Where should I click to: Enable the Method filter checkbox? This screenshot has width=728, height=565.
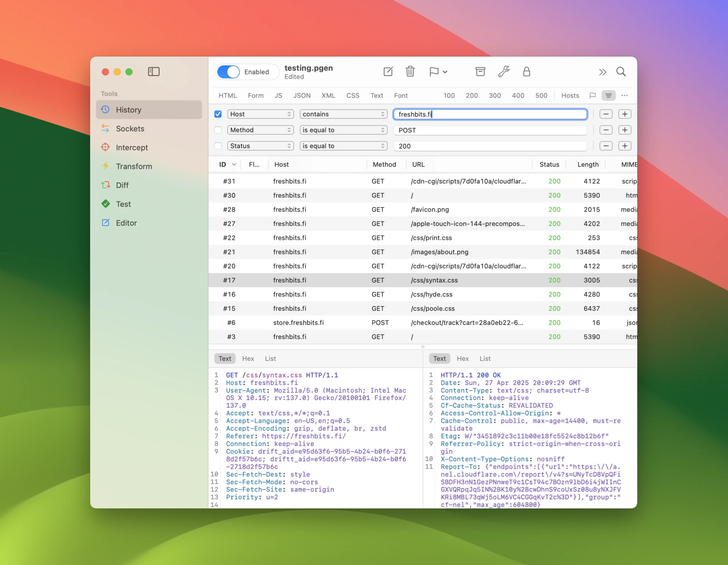pyautogui.click(x=218, y=130)
